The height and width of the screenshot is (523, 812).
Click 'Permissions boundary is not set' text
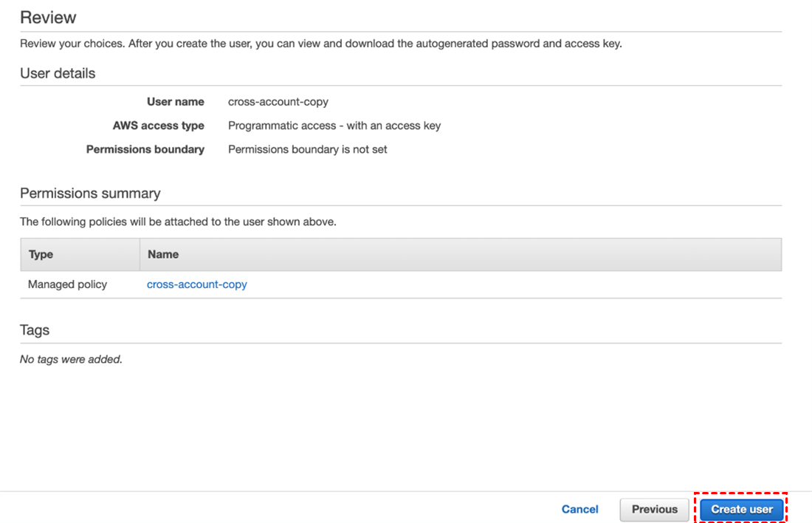click(x=308, y=149)
